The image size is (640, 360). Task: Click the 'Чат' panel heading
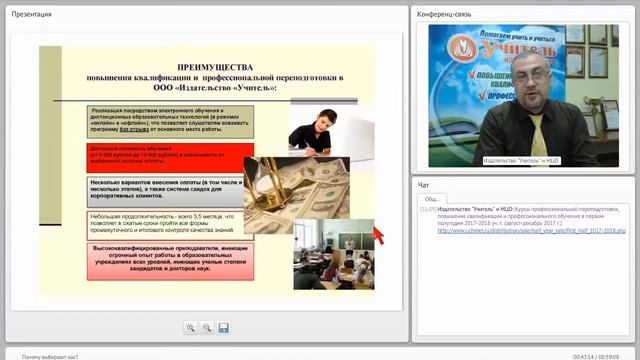click(423, 185)
